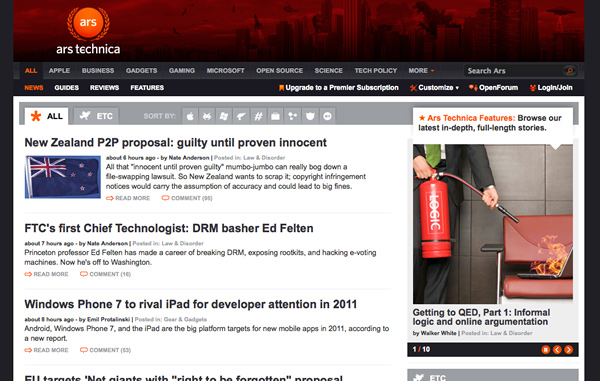This screenshot has width=600, height=381.
Task: Sort news by Microsoft Windows icon
Action: [x=224, y=116]
